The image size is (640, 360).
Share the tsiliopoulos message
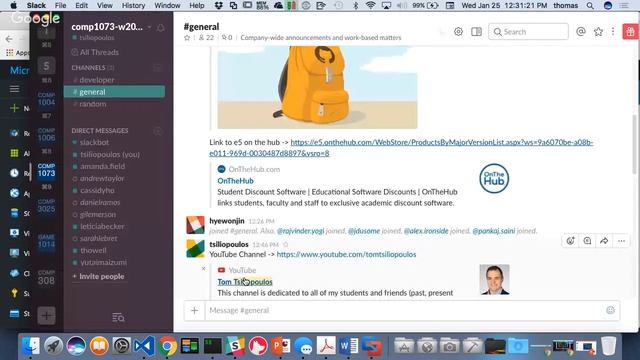click(x=604, y=241)
